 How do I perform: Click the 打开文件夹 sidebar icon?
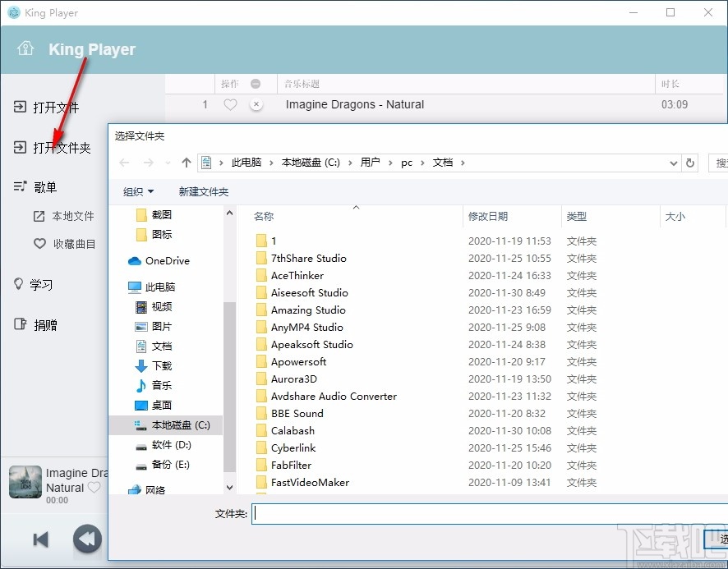21,147
